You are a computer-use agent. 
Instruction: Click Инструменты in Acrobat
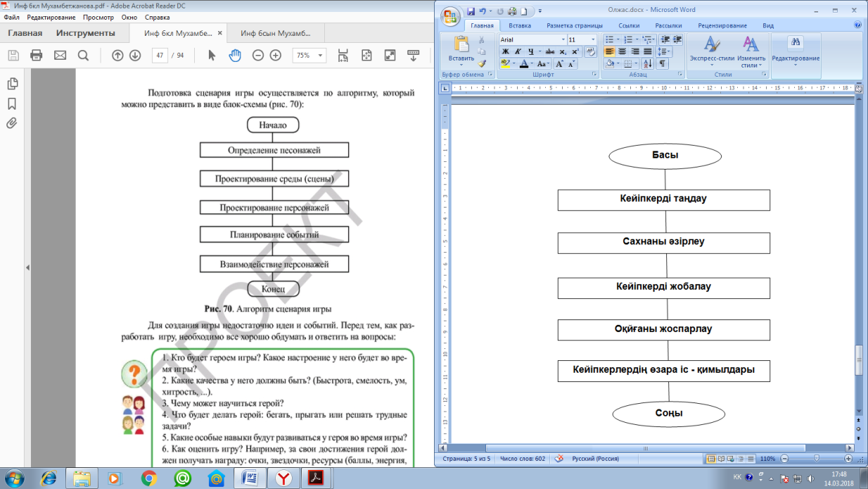click(x=86, y=33)
